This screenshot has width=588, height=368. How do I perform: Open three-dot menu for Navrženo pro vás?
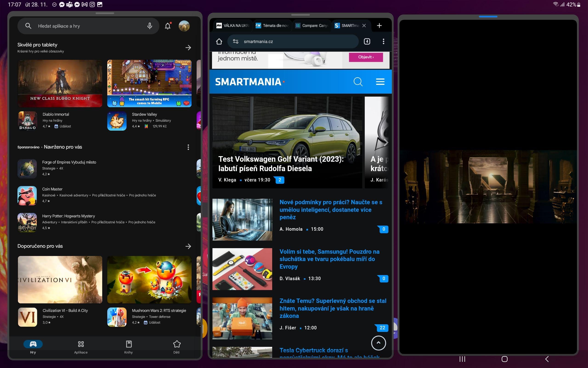click(188, 147)
